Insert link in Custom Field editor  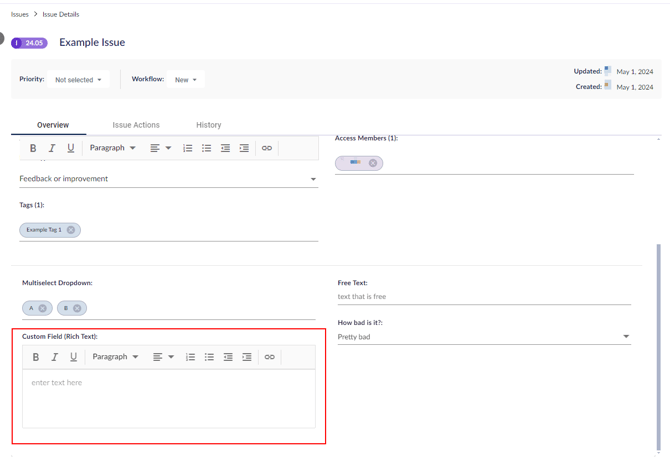269,357
